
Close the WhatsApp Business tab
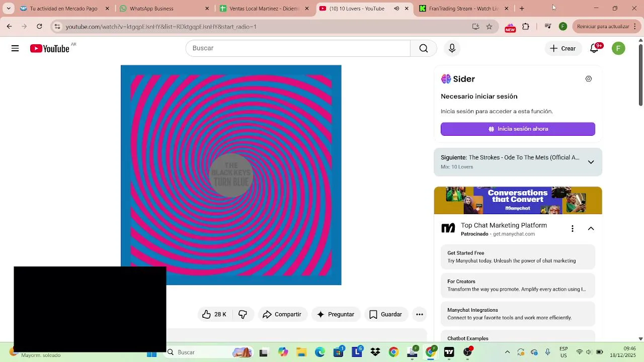(x=207, y=9)
